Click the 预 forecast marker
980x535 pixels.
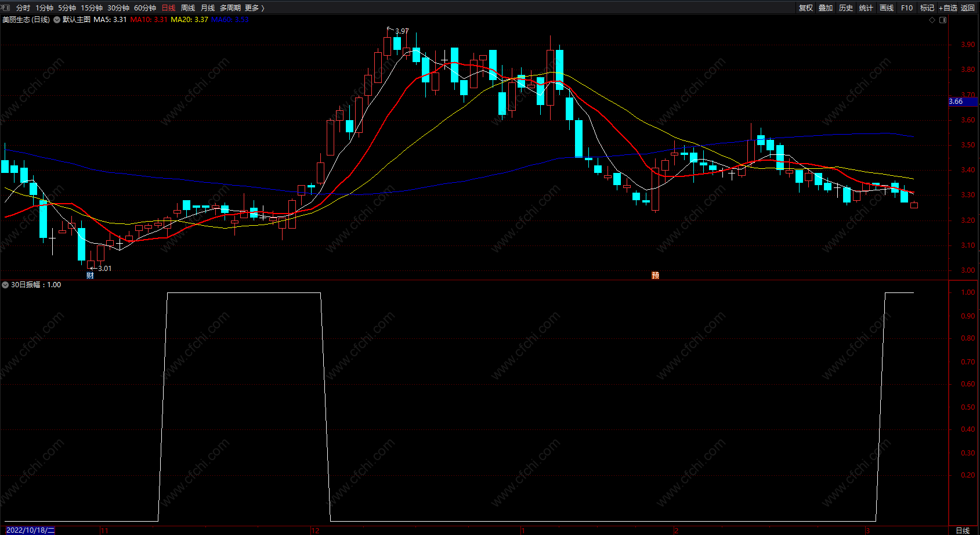656,275
